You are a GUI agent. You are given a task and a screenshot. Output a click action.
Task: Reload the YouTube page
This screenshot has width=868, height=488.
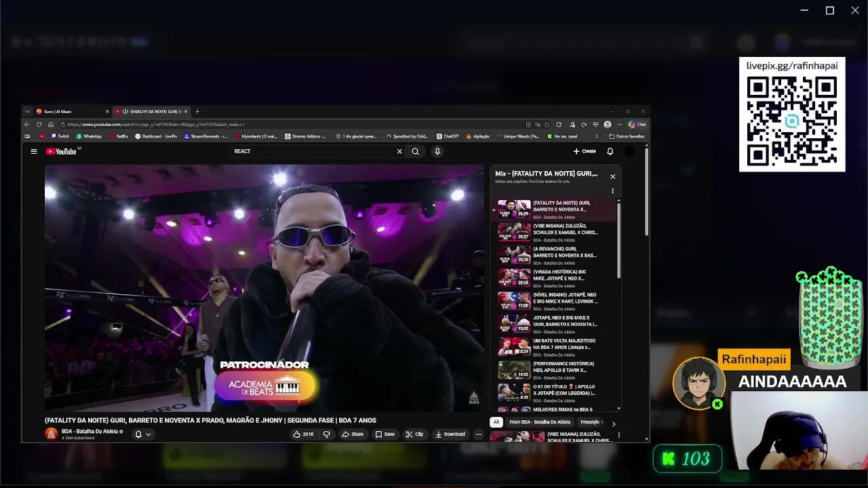pyautogui.click(x=39, y=125)
